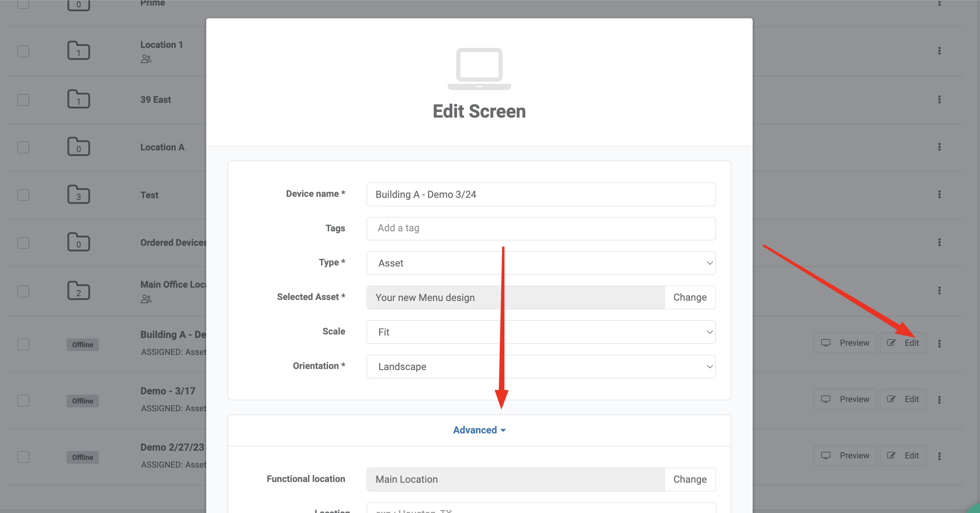This screenshot has height=513, width=980.
Task: Open kebab menu for Location A row
Action: [x=939, y=147]
